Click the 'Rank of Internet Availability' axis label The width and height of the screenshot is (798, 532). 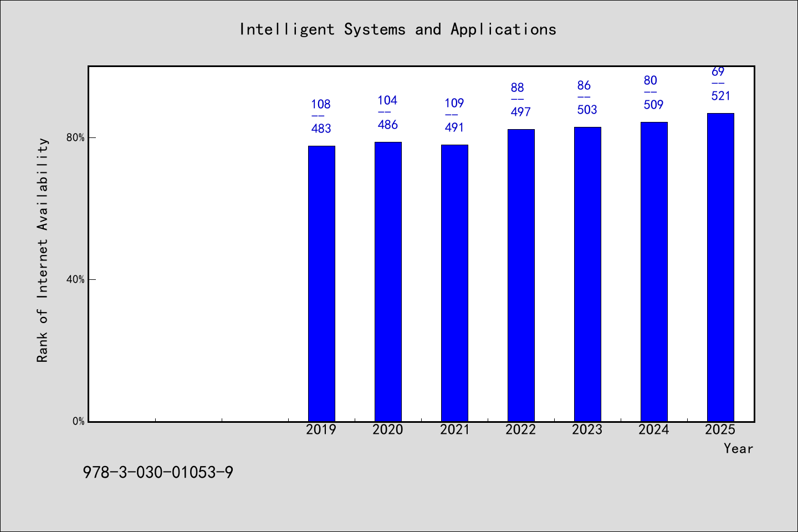(43, 250)
